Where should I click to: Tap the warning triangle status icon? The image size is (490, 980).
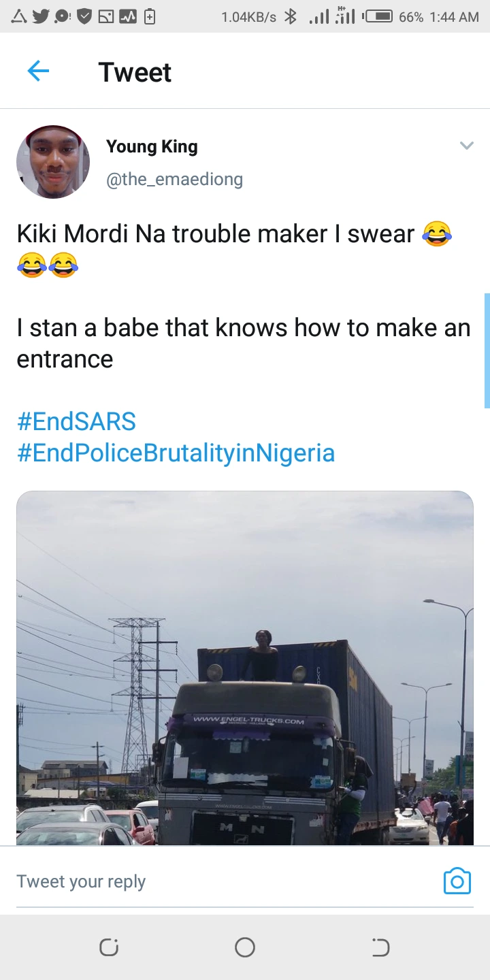point(18,16)
